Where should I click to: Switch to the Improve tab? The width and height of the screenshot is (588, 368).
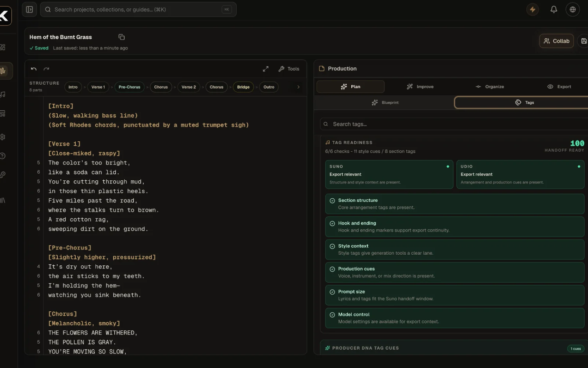(x=420, y=87)
